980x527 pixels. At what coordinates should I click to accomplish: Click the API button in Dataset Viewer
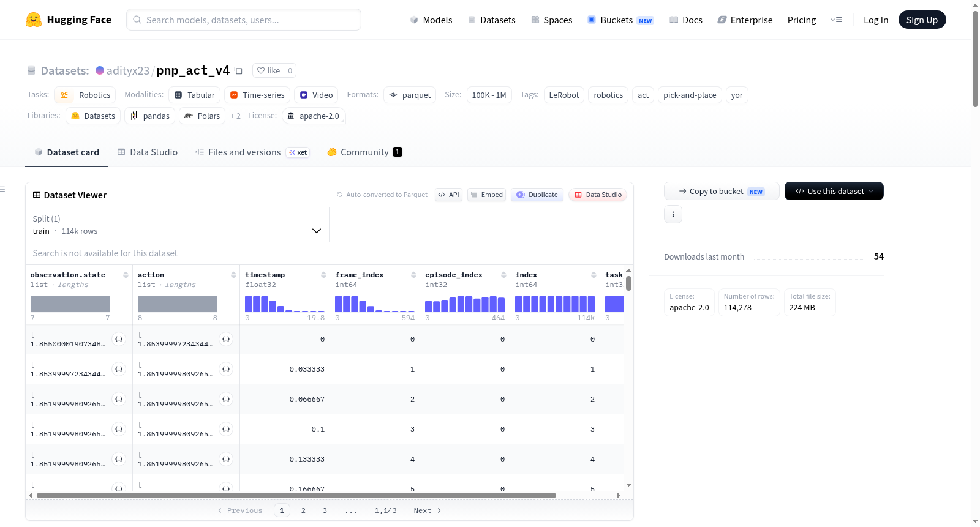[x=448, y=195]
